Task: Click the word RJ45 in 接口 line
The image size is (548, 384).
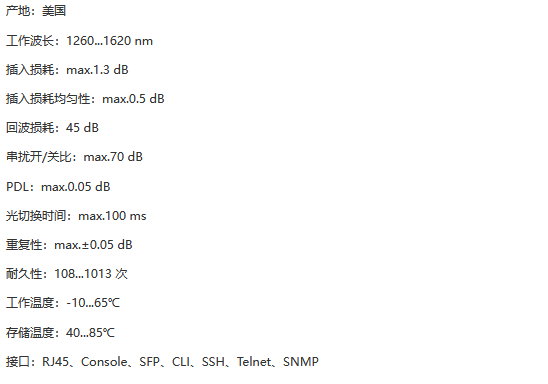Action: (55, 362)
